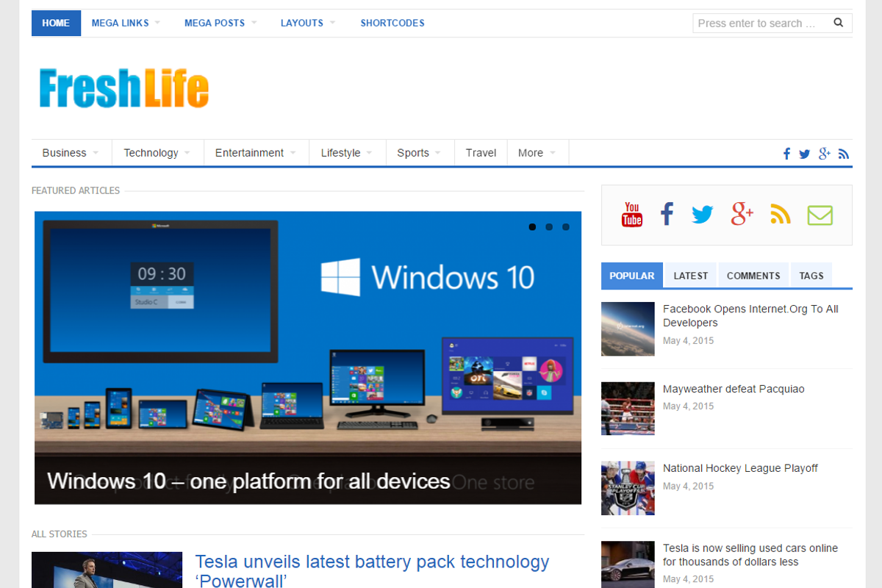Viewport: 882px width, 588px height.
Task: Open National Hockey League Playoff link
Action: 740,468
